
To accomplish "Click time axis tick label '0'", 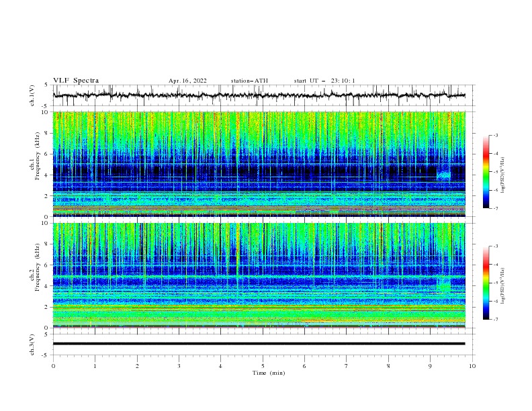I will click(x=53, y=366).
